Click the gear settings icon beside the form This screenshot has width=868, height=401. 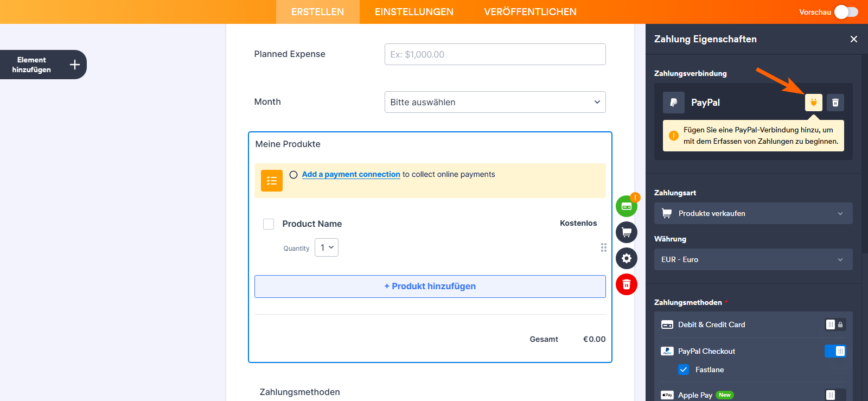[x=626, y=258]
